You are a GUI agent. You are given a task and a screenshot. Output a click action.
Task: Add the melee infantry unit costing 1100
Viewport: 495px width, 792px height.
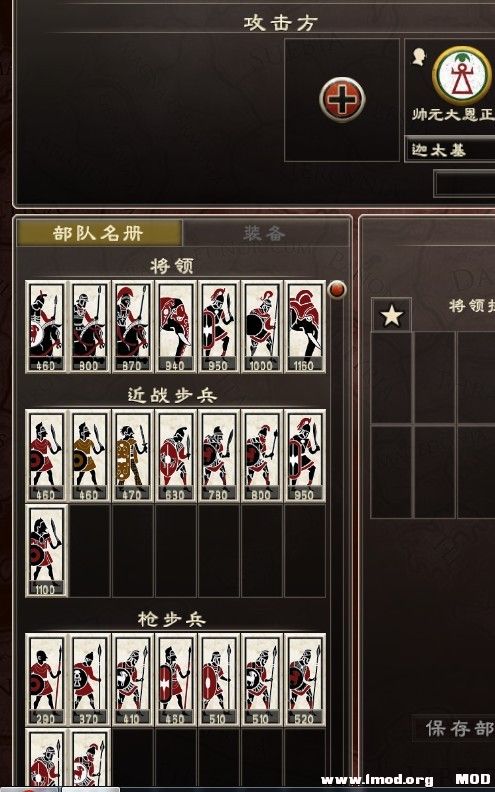pos(46,551)
